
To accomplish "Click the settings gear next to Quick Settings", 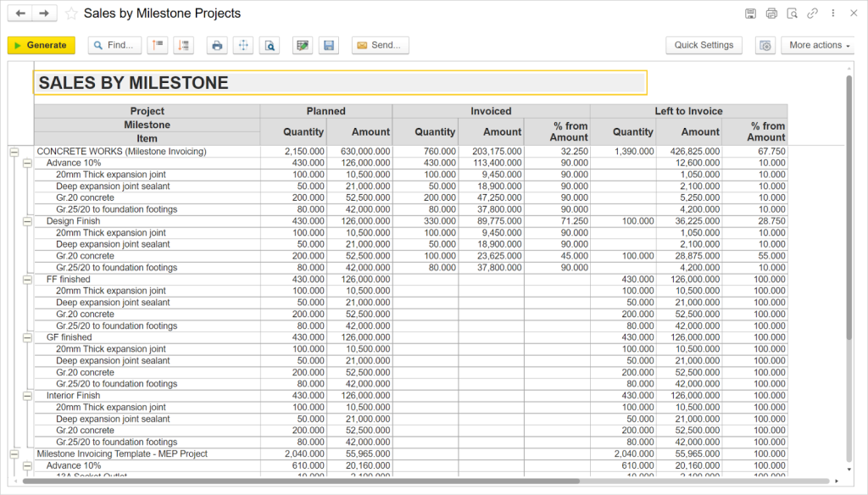I will (765, 45).
